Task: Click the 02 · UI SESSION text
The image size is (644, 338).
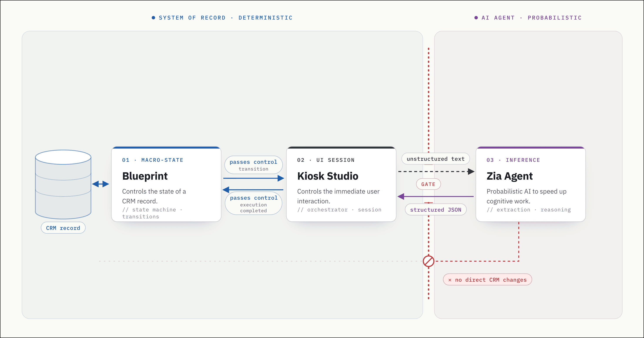Action: (326, 160)
